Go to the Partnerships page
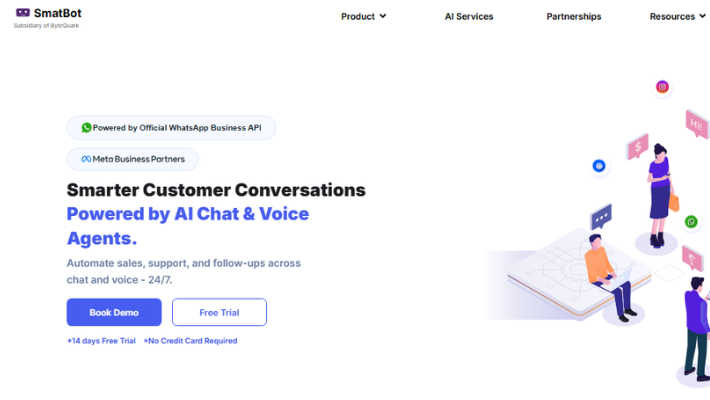 [x=574, y=16]
